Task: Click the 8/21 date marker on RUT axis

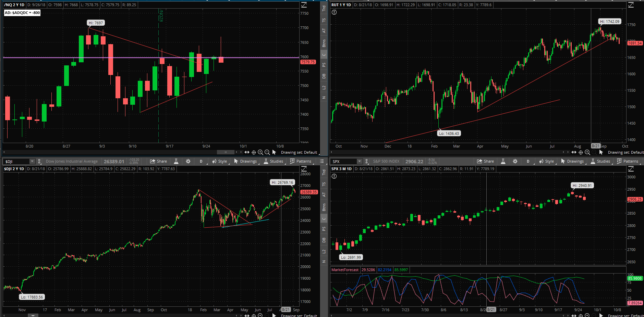Action: coord(596,146)
